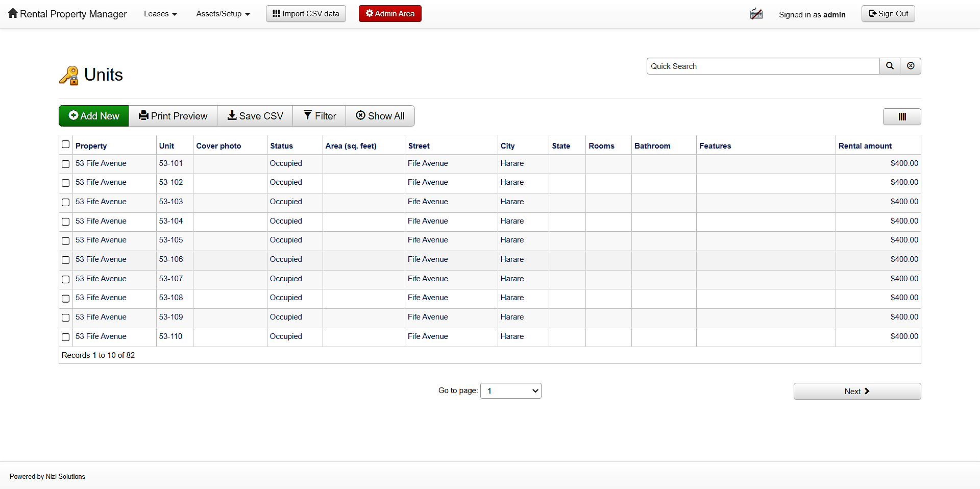Image resolution: width=980 pixels, height=489 pixels.
Task: Select the checkbox on the 53-110 row
Action: click(65, 337)
